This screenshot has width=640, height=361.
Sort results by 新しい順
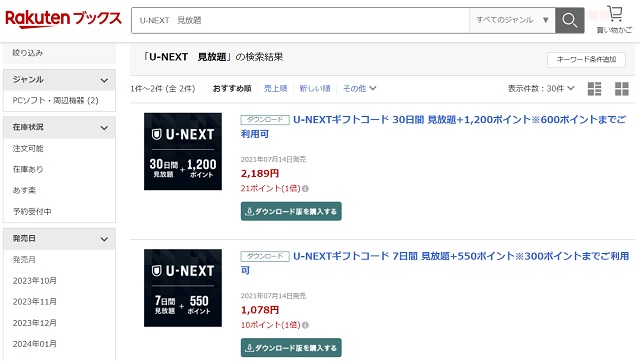click(x=315, y=88)
